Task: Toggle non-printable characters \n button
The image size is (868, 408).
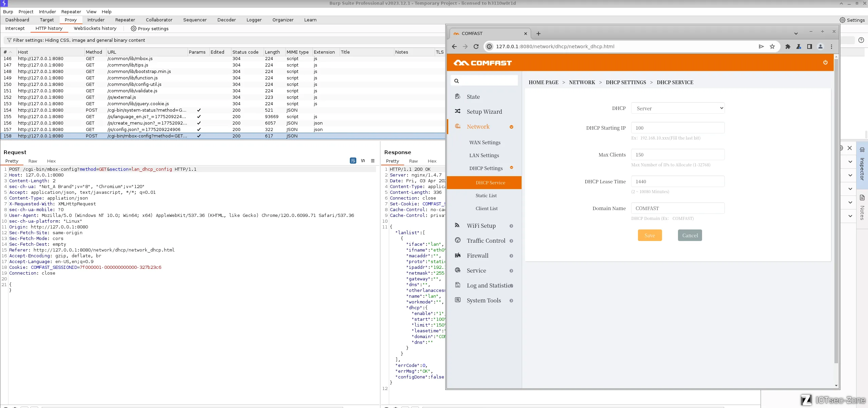Action: click(x=363, y=161)
